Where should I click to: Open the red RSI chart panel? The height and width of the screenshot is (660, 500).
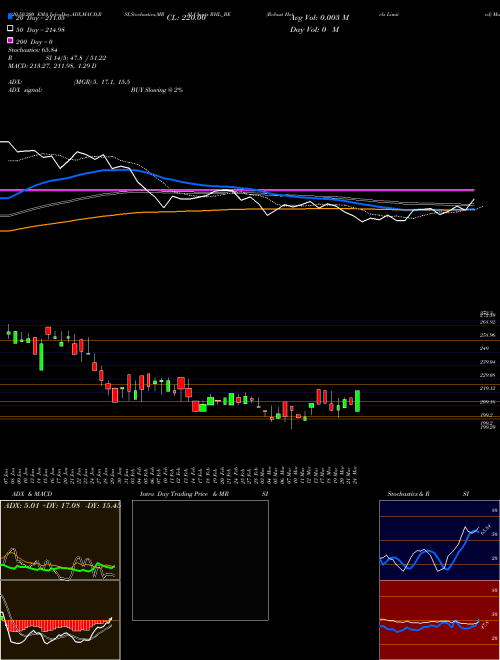(x=439, y=620)
